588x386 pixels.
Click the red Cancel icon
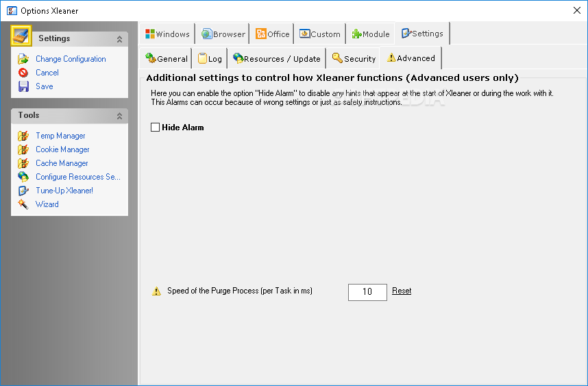[23, 73]
